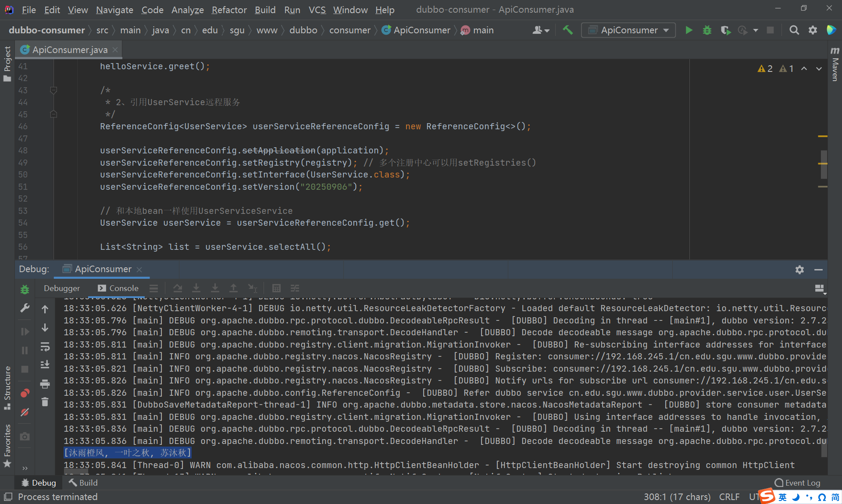
Task: Click Step Over icon
Action: (x=178, y=288)
